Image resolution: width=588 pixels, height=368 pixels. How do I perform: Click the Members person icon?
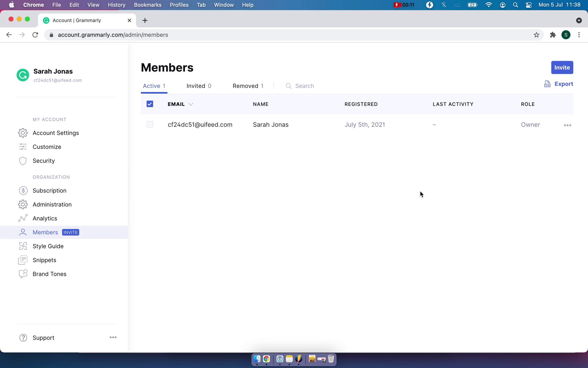(x=23, y=232)
